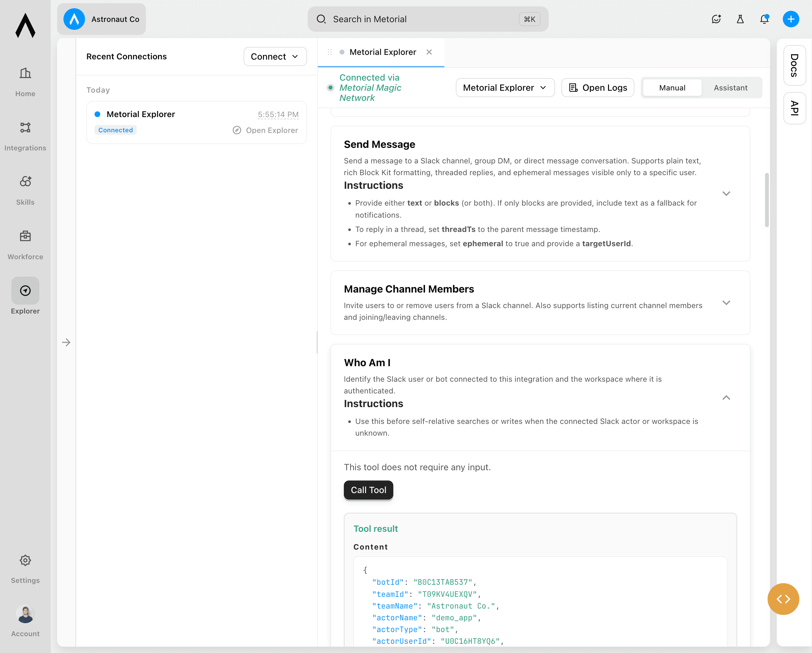
Task: Open the Metorial Explorer server dropdown
Action: pyautogui.click(x=505, y=88)
